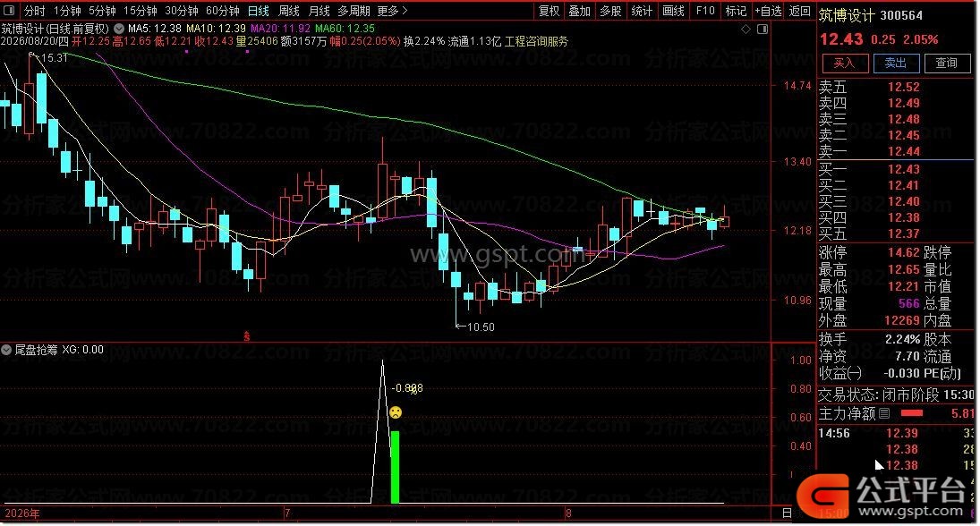
Task: Open the 复权 adjustment menu
Action: pos(550,12)
